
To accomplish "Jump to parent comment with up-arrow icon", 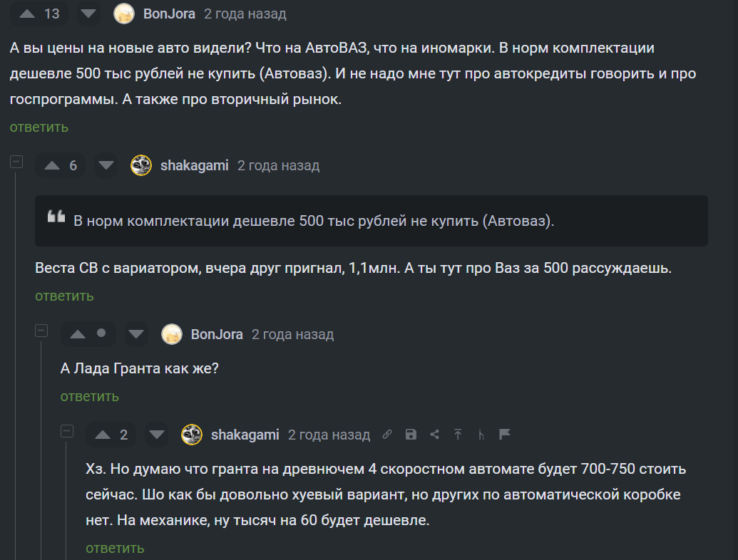I will point(458,435).
